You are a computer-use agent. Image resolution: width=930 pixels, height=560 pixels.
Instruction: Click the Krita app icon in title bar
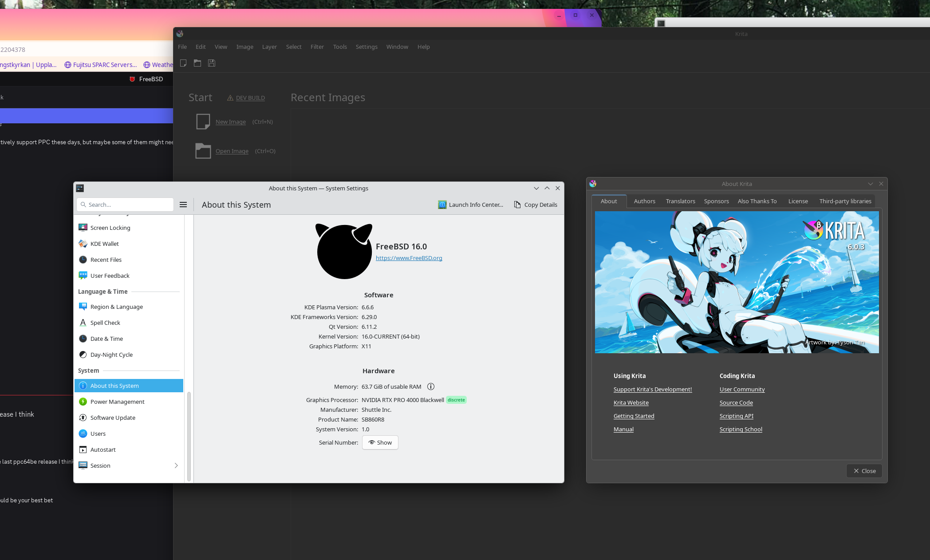180,34
